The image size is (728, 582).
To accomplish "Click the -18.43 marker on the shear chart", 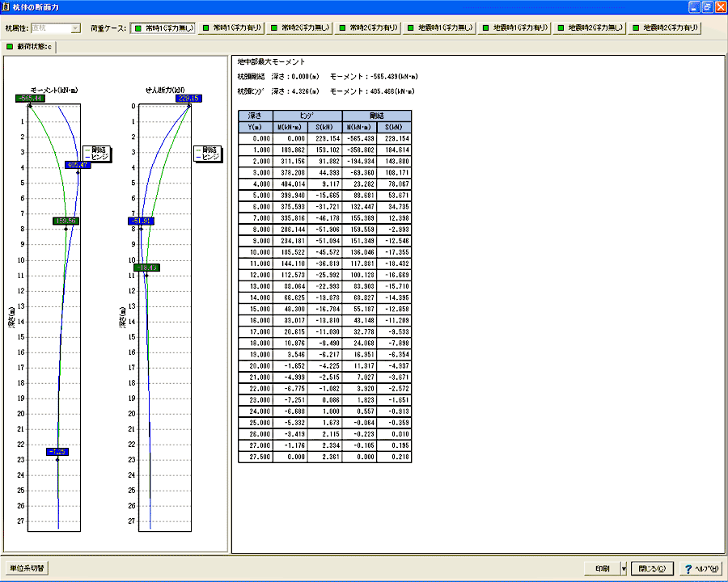I will 146,268.
